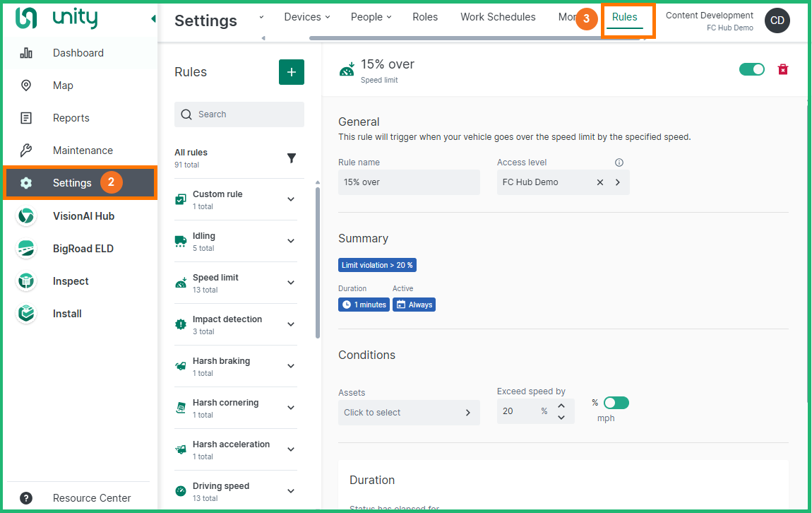The image size is (812, 513).
Task: Add a new rule with plus button
Action: coord(292,72)
